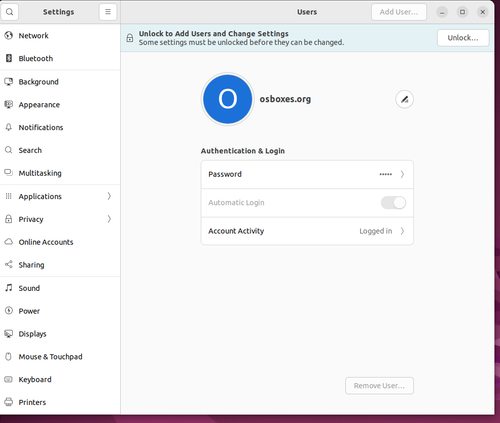Click the Remove User... button

coord(379,386)
